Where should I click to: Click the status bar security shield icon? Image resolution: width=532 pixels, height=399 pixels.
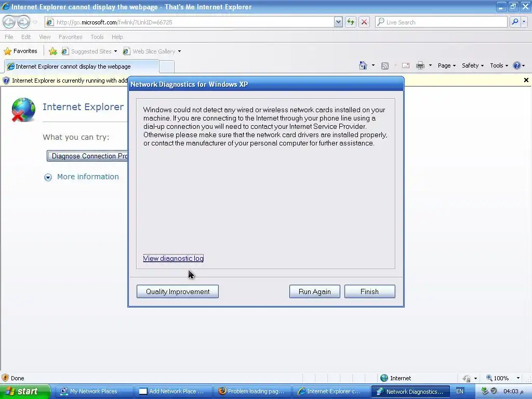[x=5, y=378]
